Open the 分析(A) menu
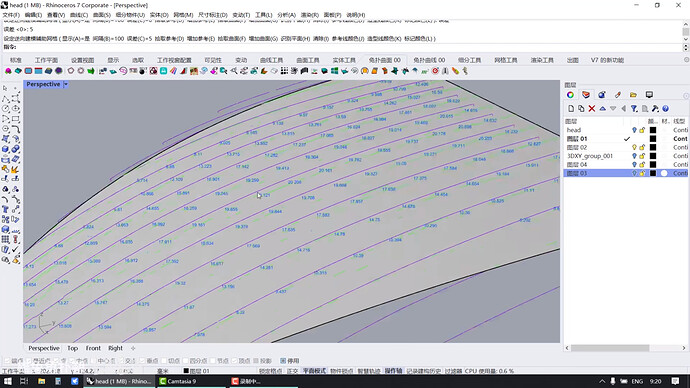Image resolution: width=690 pixels, height=388 pixels. (286, 15)
